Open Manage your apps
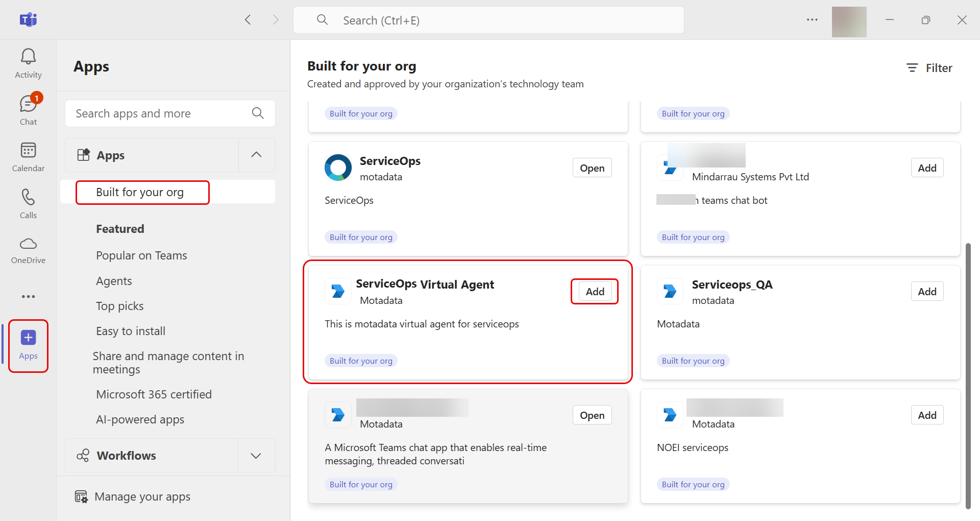Image resolution: width=980 pixels, height=521 pixels. 142,496
